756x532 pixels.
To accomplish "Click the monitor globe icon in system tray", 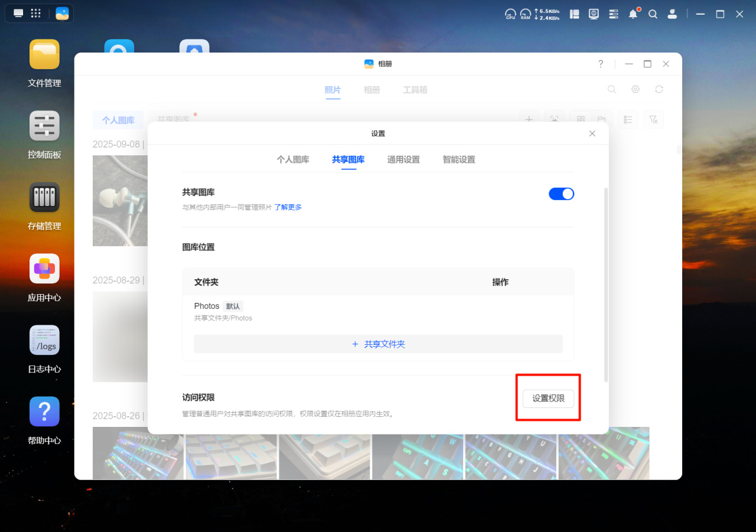I will click(x=594, y=14).
